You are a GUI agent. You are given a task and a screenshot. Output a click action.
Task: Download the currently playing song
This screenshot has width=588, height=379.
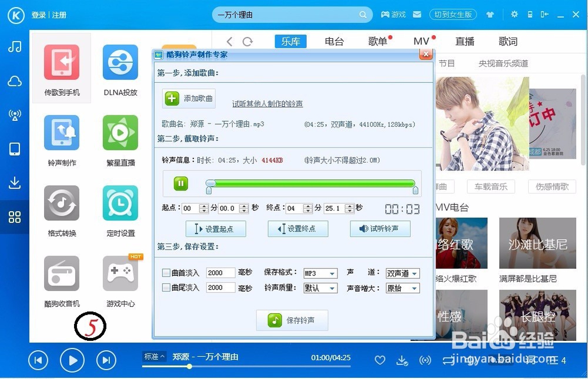pyautogui.click(x=402, y=360)
